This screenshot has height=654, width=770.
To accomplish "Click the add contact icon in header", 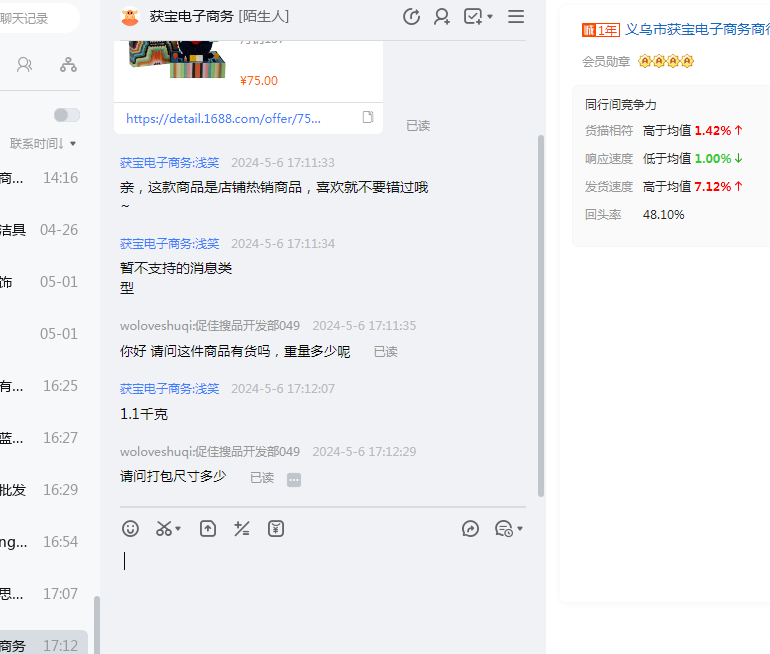I will pyautogui.click(x=441, y=16).
